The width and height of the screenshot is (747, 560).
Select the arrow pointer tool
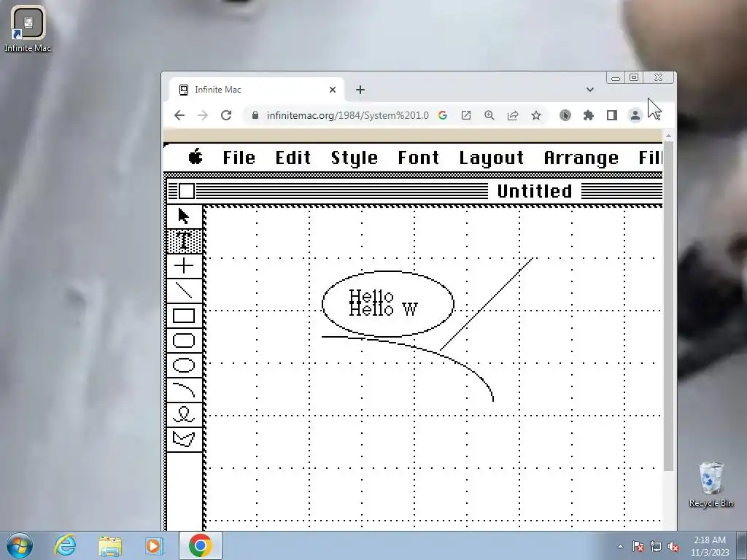click(184, 216)
